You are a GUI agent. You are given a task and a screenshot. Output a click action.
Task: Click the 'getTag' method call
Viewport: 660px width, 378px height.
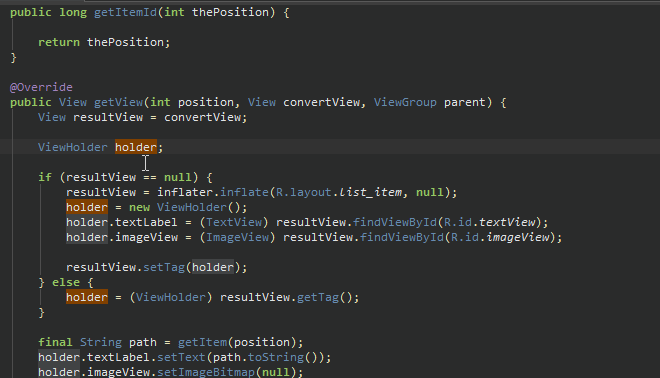click(x=318, y=298)
